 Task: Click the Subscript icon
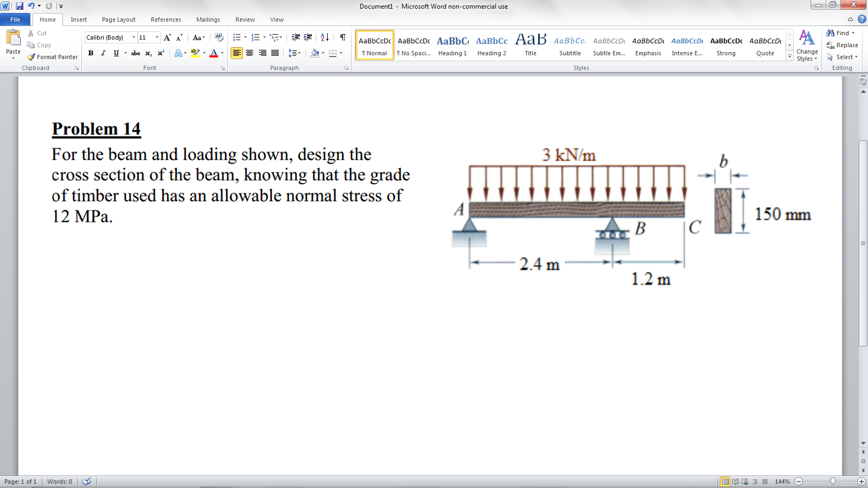[x=148, y=53]
